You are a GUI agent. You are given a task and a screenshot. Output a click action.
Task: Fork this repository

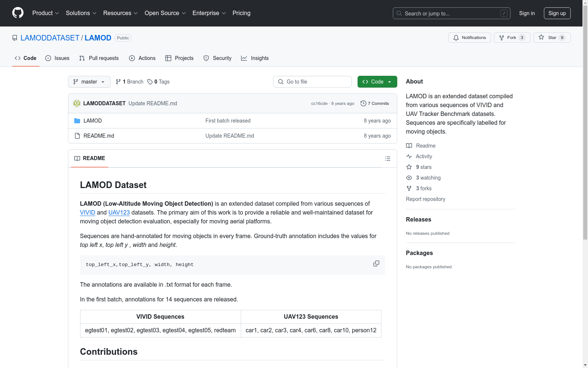[512, 38]
